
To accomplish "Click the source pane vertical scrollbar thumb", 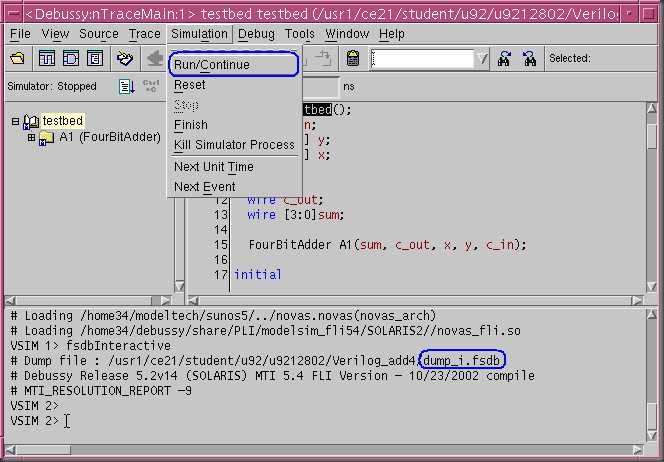I will [x=652, y=135].
